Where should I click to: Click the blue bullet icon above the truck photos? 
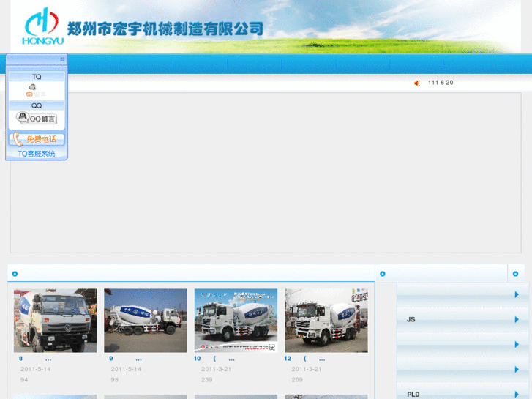15,274
